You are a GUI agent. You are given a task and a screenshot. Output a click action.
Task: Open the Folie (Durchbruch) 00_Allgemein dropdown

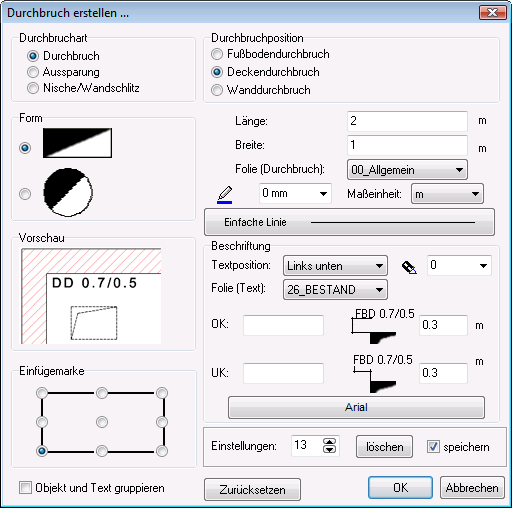pyautogui.click(x=407, y=170)
